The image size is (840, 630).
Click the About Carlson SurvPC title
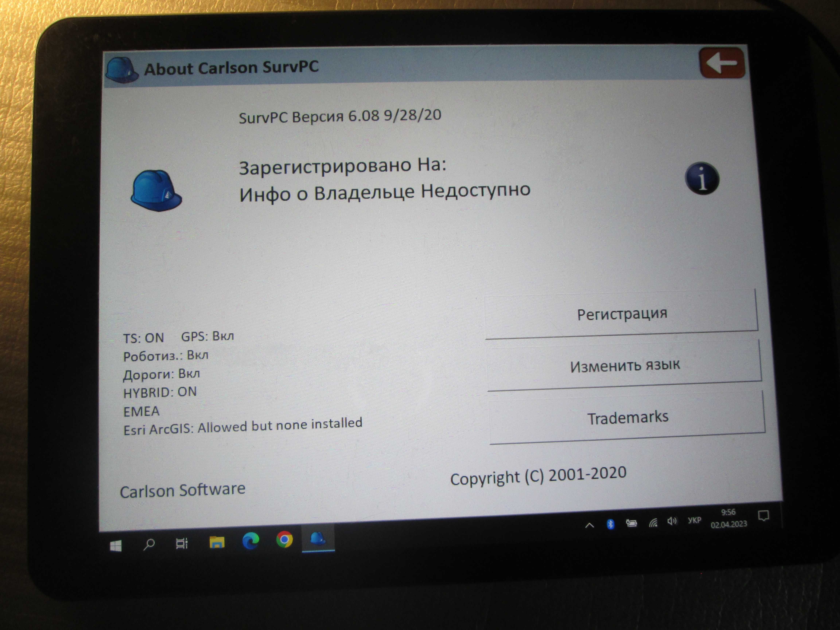[x=231, y=68]
